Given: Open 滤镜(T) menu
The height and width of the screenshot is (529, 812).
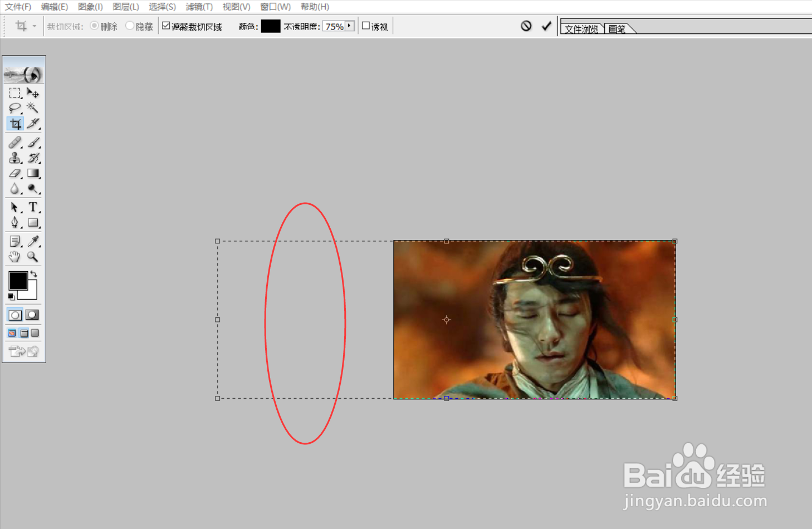Looking at the screenshot, I should click(x=199, y=7).
